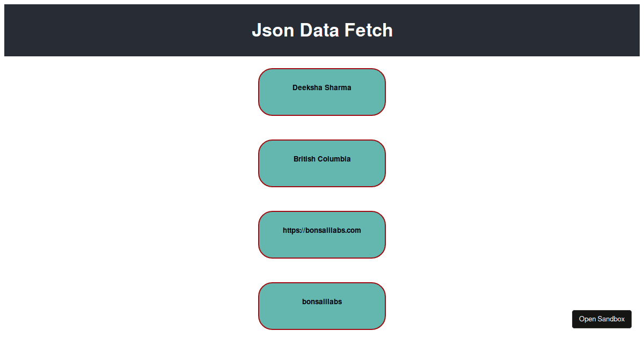
Task: Select the British Columbia card
Action: point(322,164)
